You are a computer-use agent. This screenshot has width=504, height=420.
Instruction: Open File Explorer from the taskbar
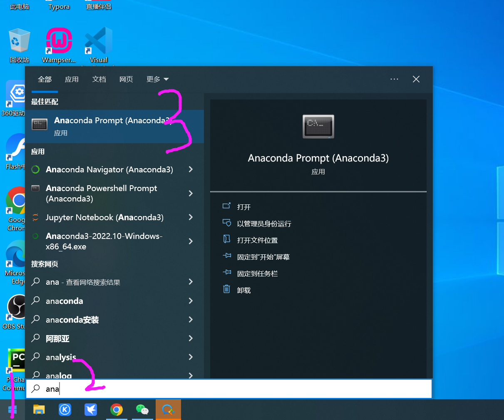point(39,410)
